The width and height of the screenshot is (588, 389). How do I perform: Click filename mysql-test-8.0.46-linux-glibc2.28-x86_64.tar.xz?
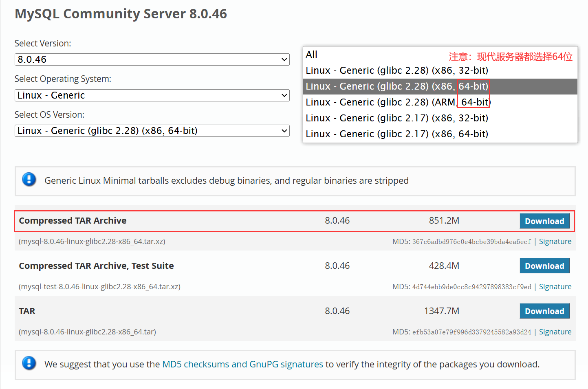(99, 287)
